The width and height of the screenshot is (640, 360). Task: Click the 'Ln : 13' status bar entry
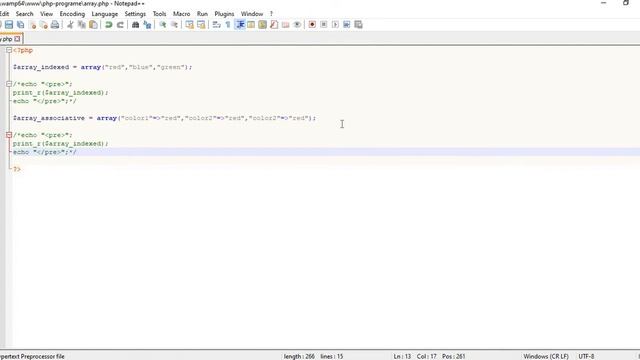pos(402,356)
